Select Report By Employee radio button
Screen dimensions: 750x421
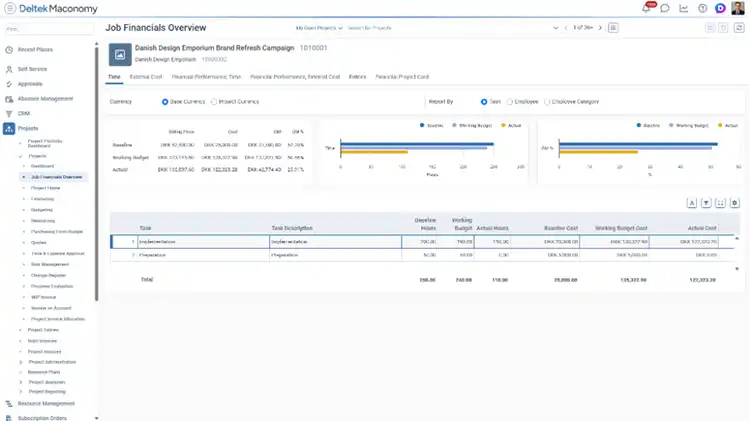[509, 102]
